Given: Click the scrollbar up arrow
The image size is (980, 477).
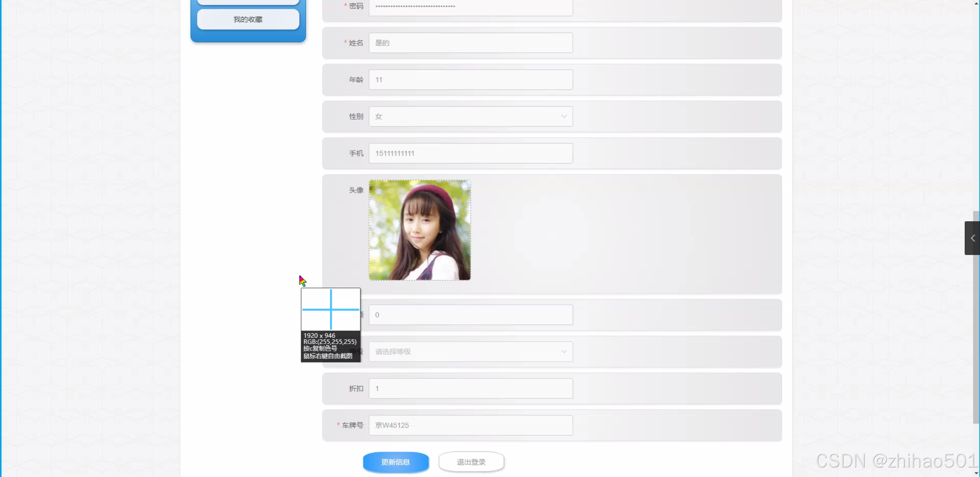Looking at the screenshot, I should [976, 3].
